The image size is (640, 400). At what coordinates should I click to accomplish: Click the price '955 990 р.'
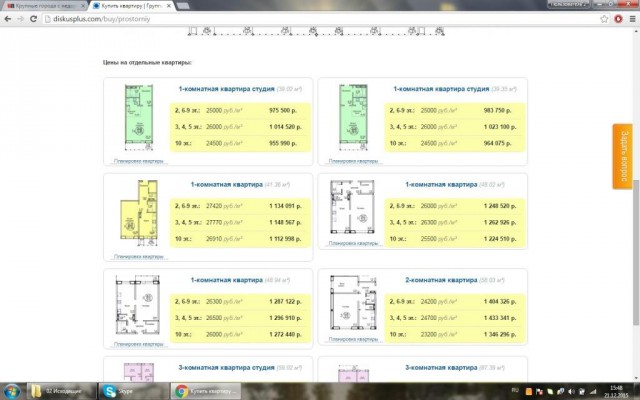pyautogui.click(x=283, y=143)
